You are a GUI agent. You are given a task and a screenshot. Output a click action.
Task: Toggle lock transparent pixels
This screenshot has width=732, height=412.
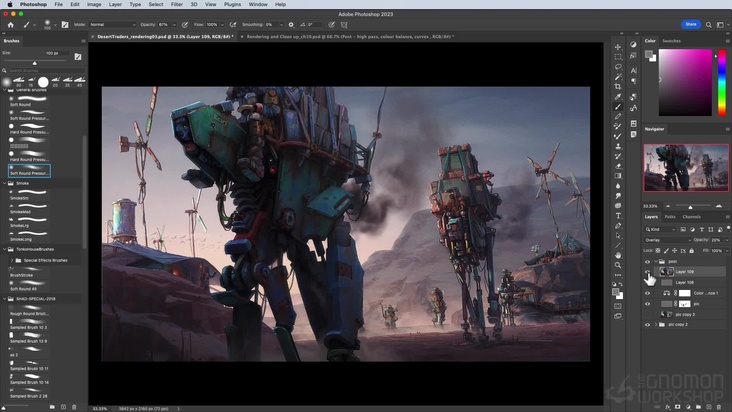point(658,251)
